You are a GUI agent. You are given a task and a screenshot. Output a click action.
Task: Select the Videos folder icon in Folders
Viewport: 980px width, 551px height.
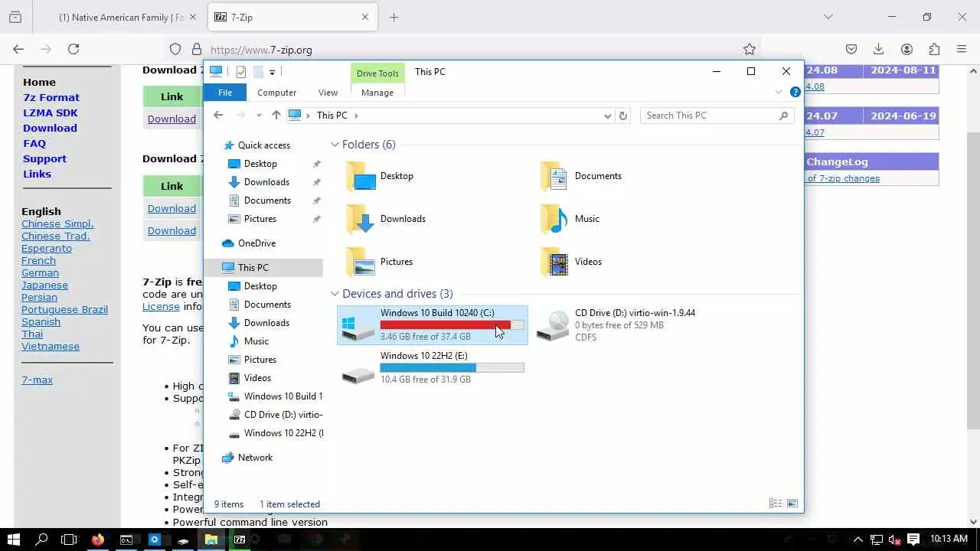pyautogui.click(x=554, y=262)
